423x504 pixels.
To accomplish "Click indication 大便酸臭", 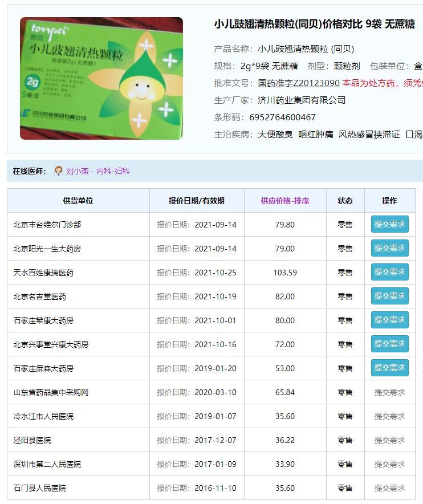I will click(x=275, y=134).
